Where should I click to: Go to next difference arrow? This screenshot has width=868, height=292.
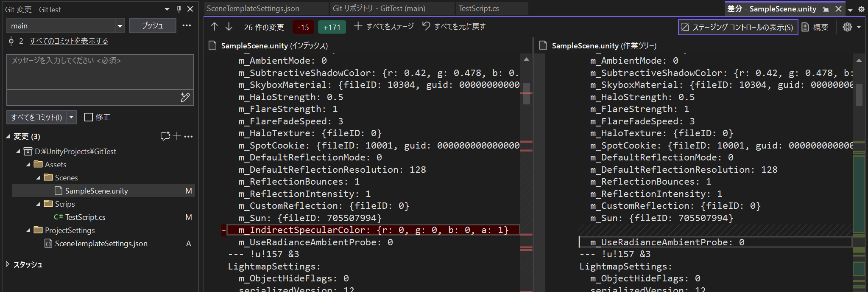coord(229,27)
